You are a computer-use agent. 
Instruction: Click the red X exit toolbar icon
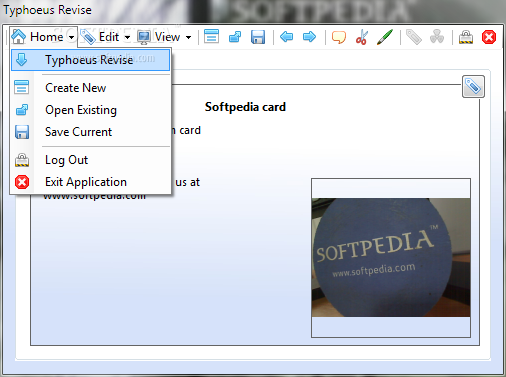tap(489, 37)
